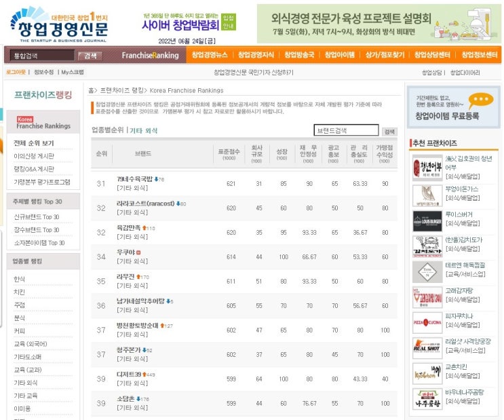This screenshot has height=420, width=504.
Task: Click the 정보수정 link
Action: (43, 72)
